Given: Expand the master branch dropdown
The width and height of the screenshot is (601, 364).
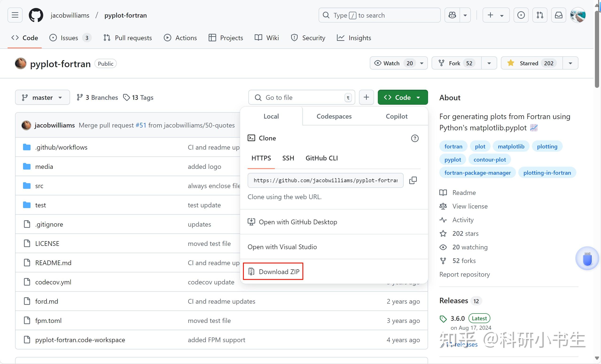Looking at the screenshot, I should pyautogui.click(x=43, y=97).
